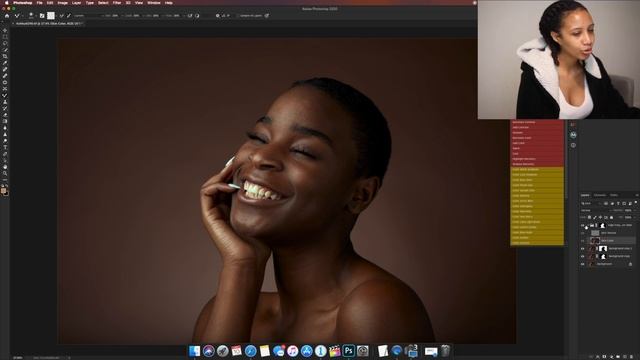Open the Window menu
The width and height of the screenshot is (640, 360).
154,2
